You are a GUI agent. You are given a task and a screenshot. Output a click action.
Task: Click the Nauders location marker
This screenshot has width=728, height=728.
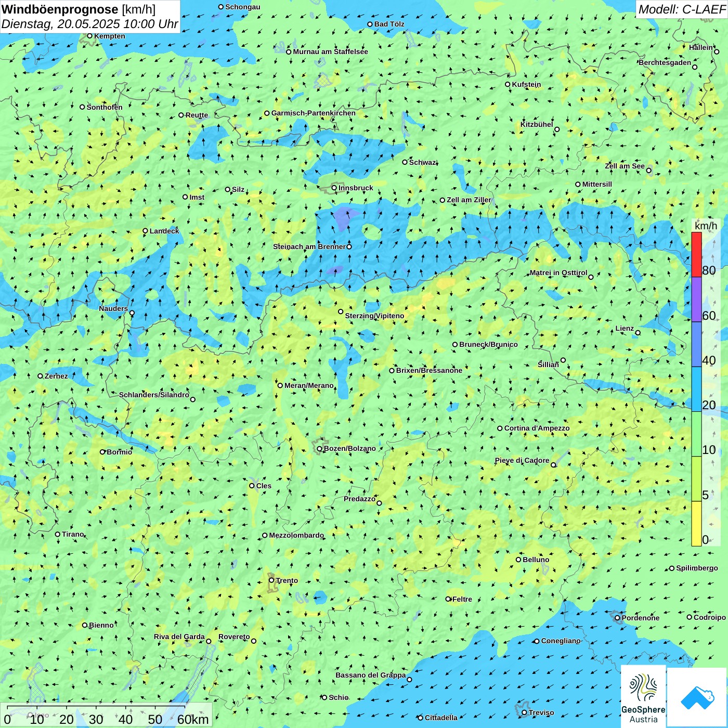click(x=132, y=313)
